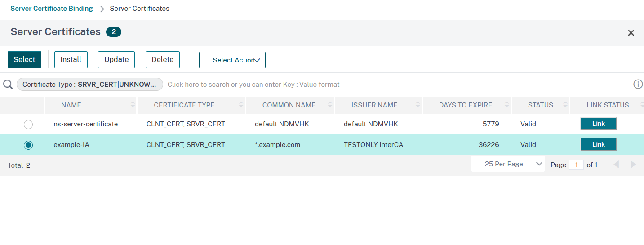The image size is (644, 245).
Task: Open the Select Action dropdown
Action: [232, 60]
